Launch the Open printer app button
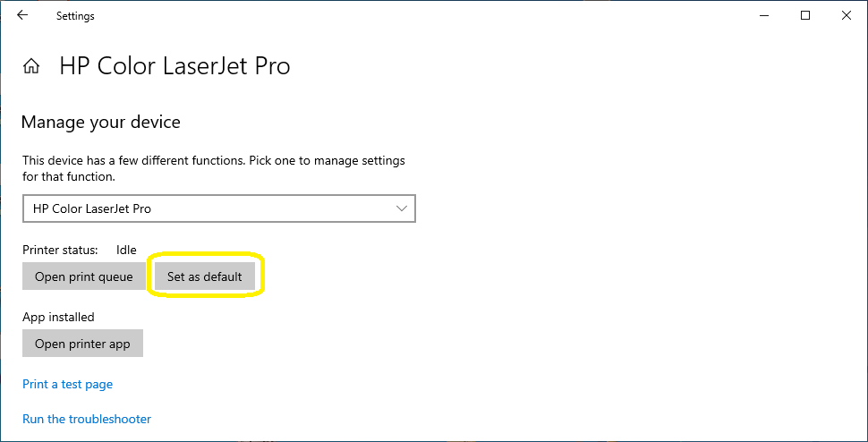 coord(83,344)
